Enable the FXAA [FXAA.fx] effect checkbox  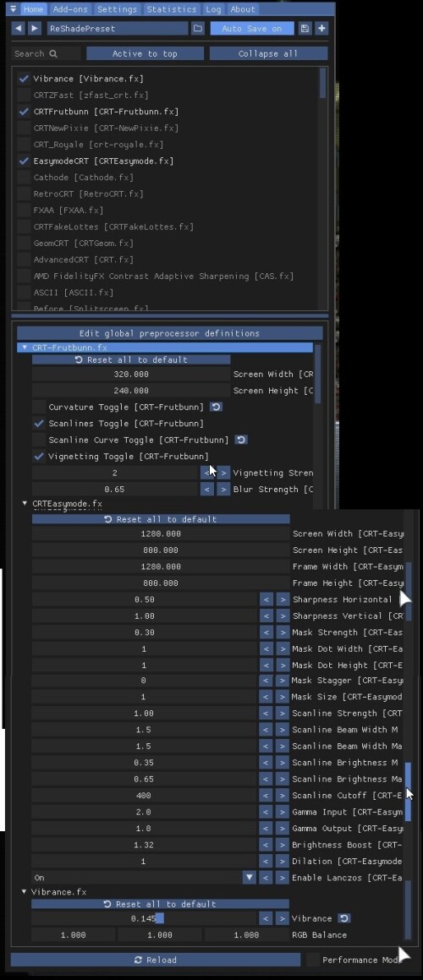(24, 210)
